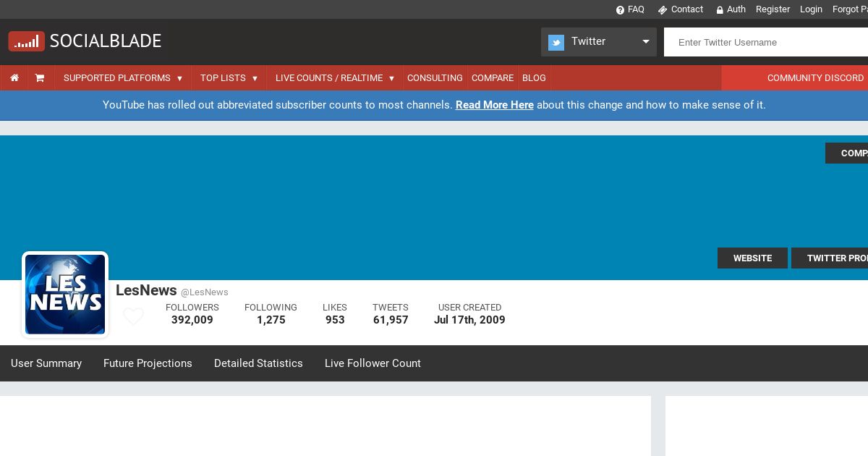Expand the Supported Platforms menu
Screen dimensions: 868x456
coord(123,78)
